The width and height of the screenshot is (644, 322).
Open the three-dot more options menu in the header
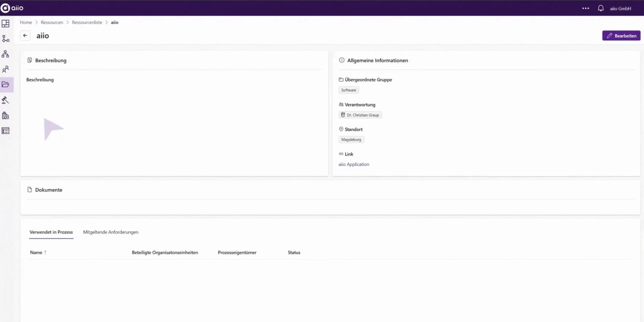(586, 8)
